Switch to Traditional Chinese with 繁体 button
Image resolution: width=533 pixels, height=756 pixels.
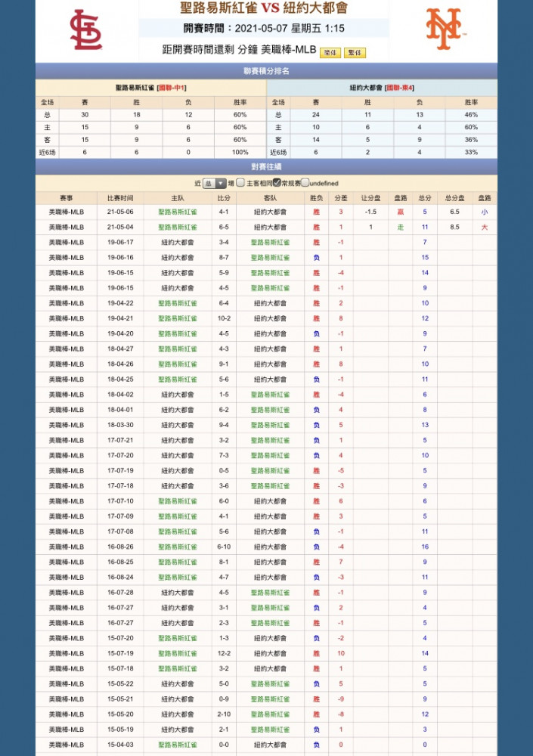[x=355, y=53]
